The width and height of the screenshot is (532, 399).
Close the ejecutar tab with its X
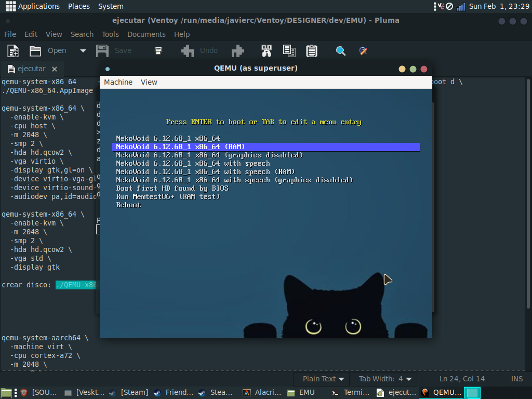click(x=54, y=69)
